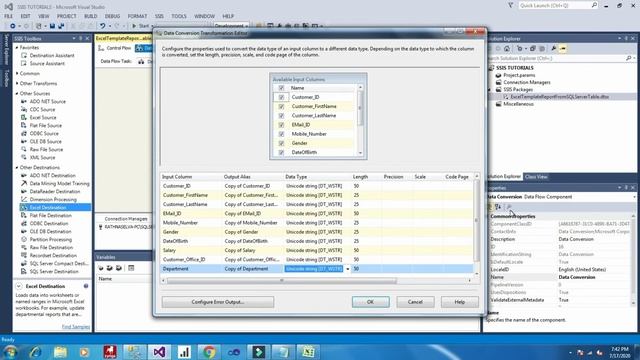Screen dimensions: 640x360
Task: Click the Cancel button in the editor
Action: pyautogui.click(x=415, y=302)
